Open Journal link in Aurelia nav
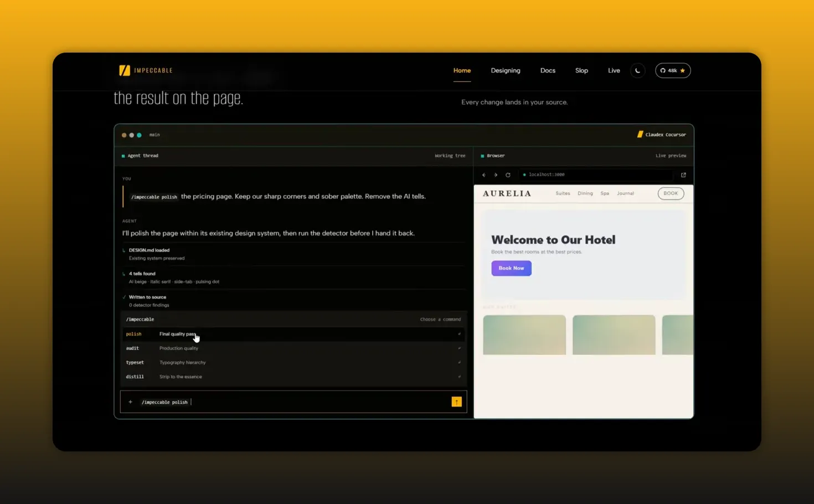Image resolution: width=814 pixels, height=504 pixels. (x=625, y=193)
